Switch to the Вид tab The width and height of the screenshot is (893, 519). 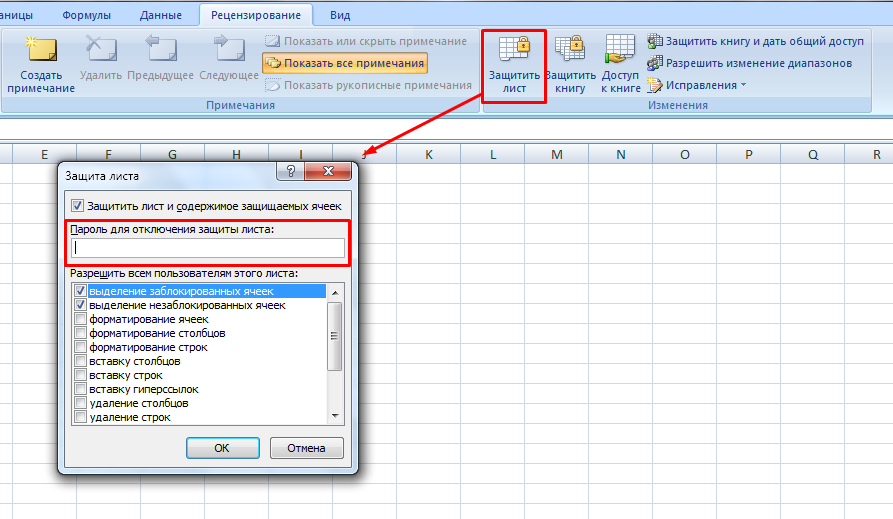(340, 15)
